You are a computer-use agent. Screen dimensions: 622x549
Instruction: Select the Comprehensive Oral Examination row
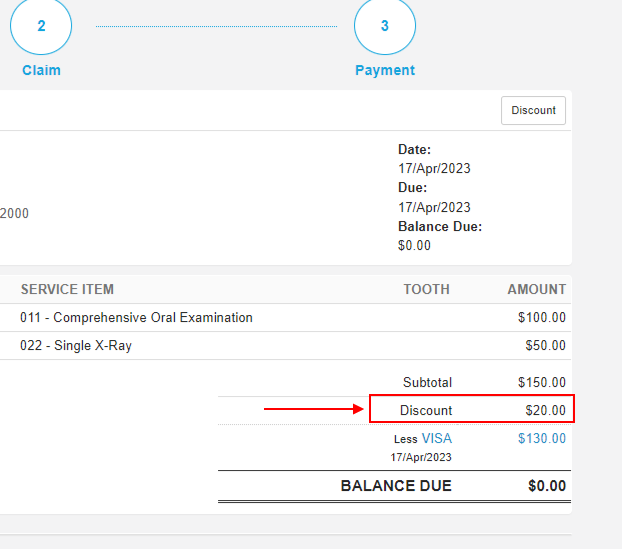pos(286,317)
